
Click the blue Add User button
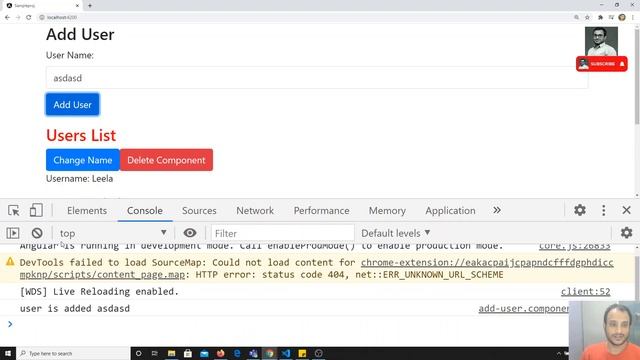point(72,104)
